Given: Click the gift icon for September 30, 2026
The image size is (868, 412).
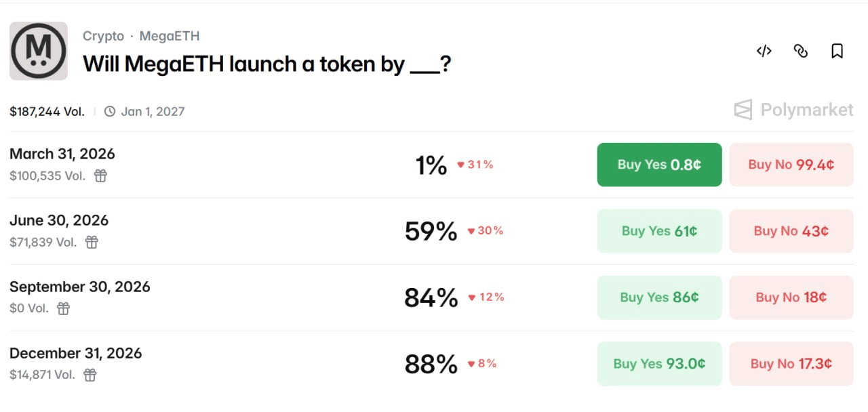Looking at the screenshot, I should click(63, 309).
